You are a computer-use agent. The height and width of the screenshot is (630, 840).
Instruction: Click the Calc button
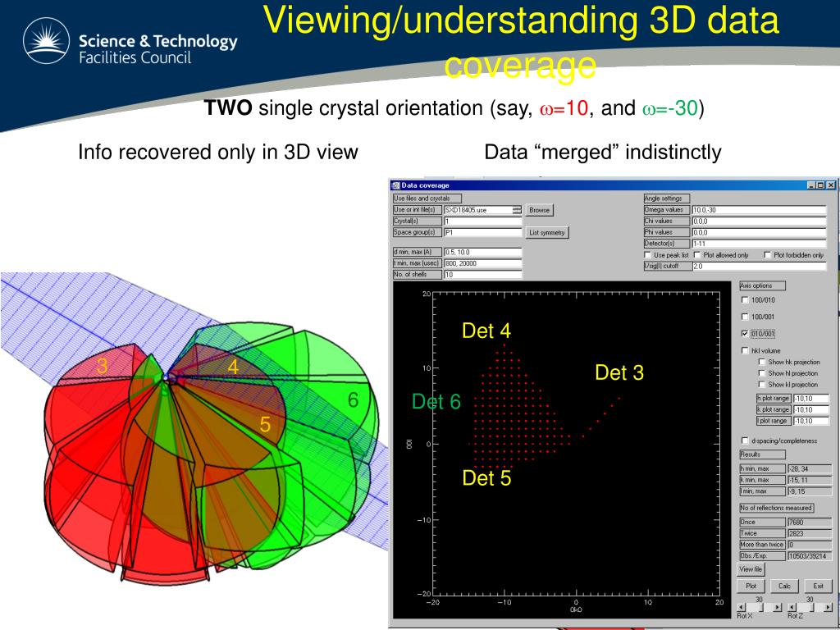(x=784, y=586)
